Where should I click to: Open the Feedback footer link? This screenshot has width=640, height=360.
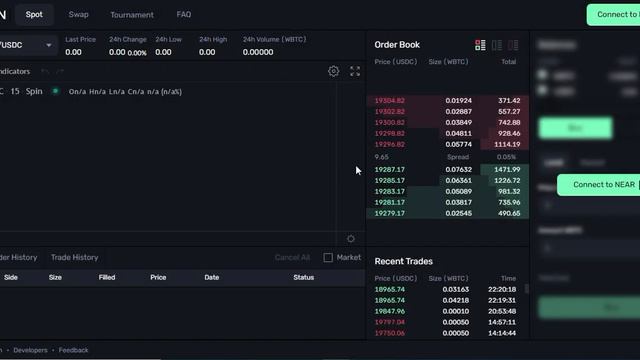click(x=73, y=350)
